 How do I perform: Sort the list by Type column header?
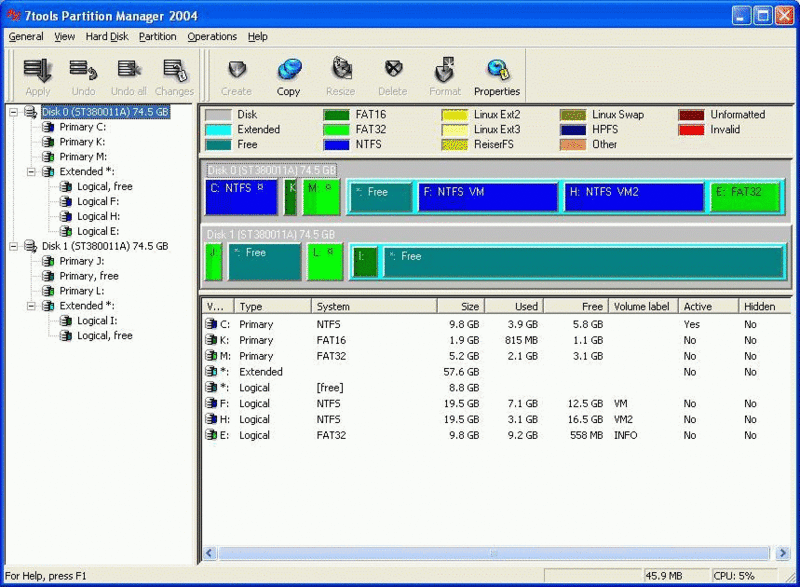tap(272, 307)
